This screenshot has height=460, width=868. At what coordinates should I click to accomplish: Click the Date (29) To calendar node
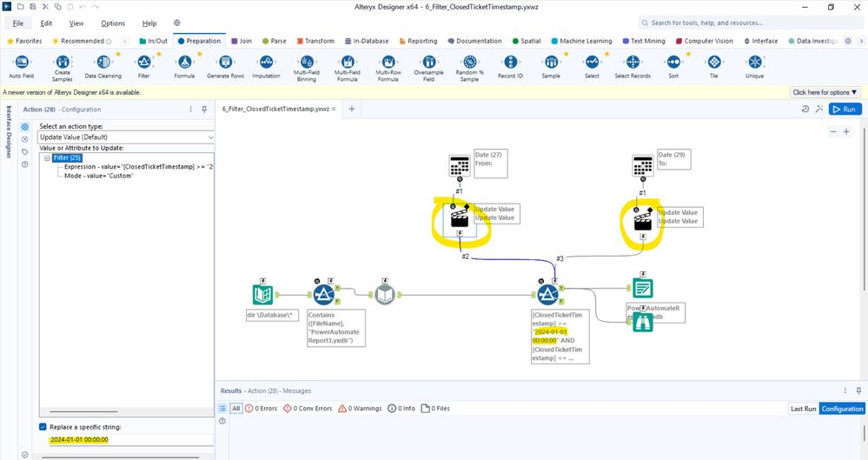643,165
